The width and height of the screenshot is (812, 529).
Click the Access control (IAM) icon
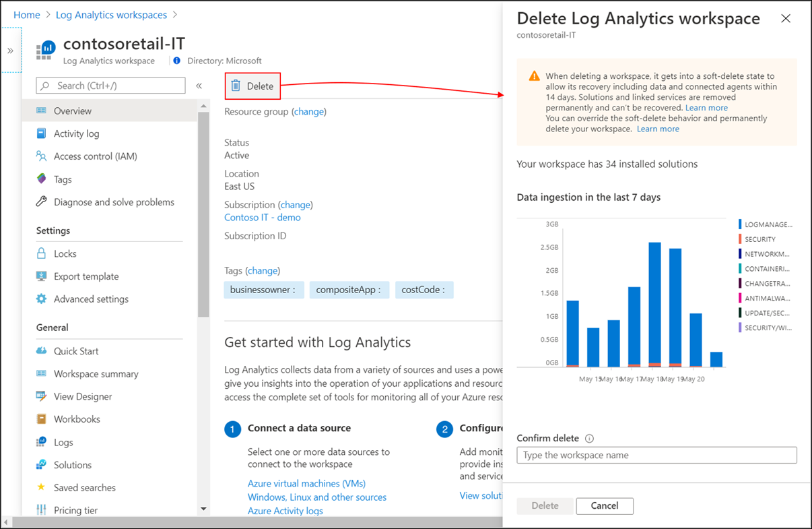tap(42, 156)
